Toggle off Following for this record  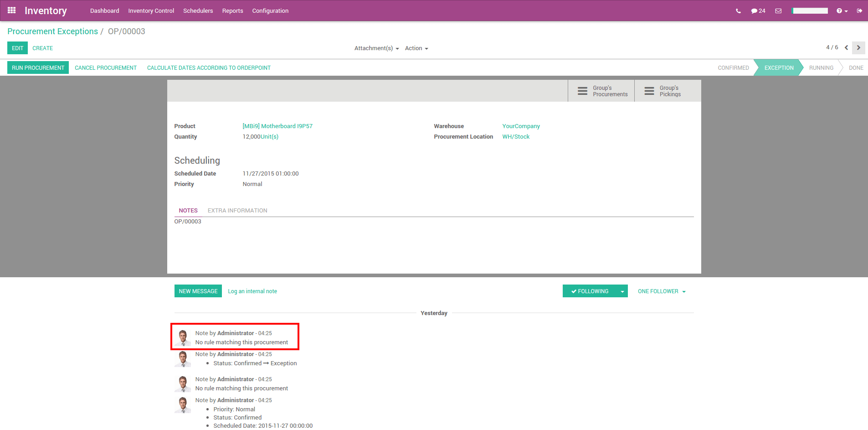click(x=591, y=291)
